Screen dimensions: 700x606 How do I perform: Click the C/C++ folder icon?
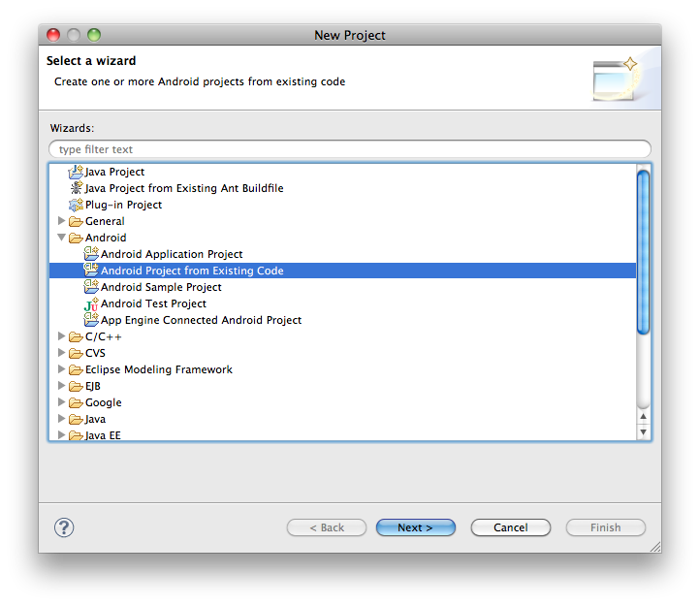76,337
